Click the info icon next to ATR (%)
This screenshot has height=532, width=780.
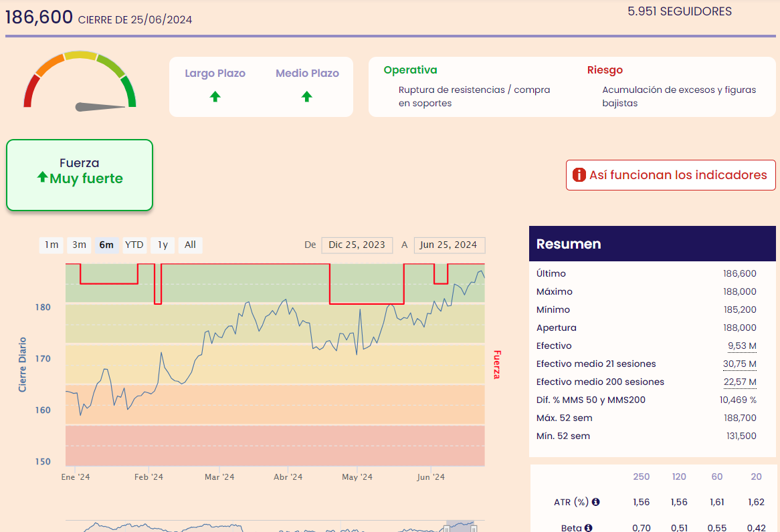[x=595, y=502]
